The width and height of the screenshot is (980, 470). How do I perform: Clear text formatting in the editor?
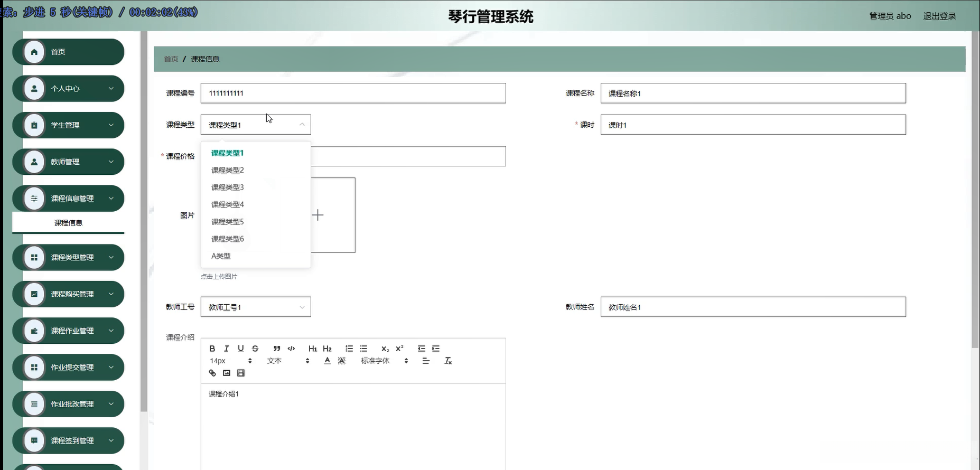pos(448,361)
